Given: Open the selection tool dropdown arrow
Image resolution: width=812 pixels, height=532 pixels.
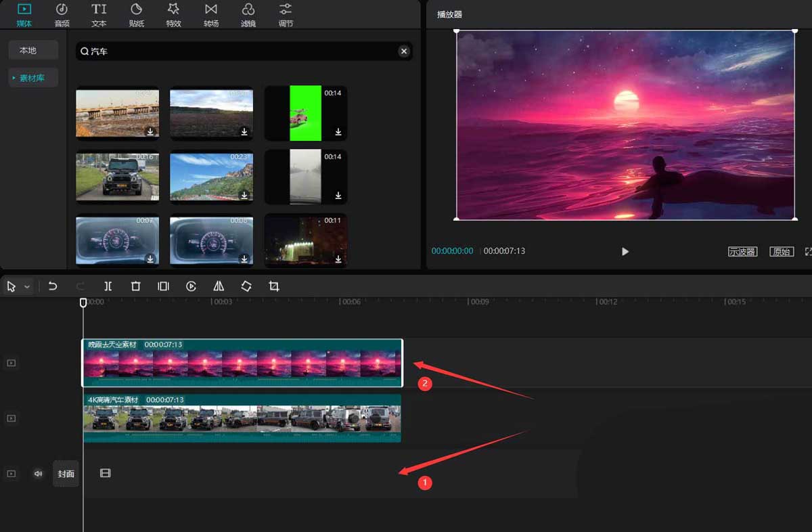Looking at the screenshot, I should point(27,287).
